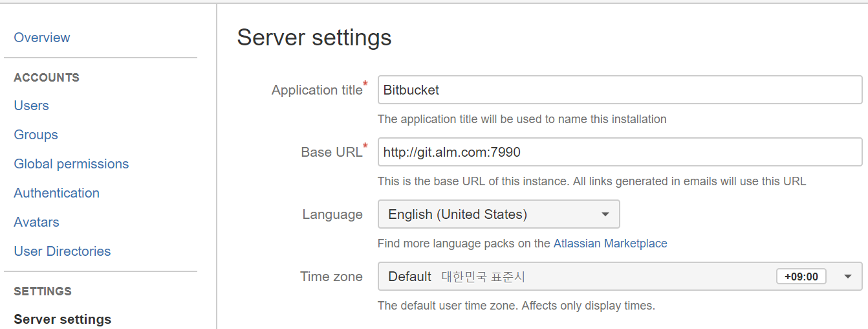Screen dimensions: 868x329
Task: Focus the Base URL text field
Action: tap(620, 152)
